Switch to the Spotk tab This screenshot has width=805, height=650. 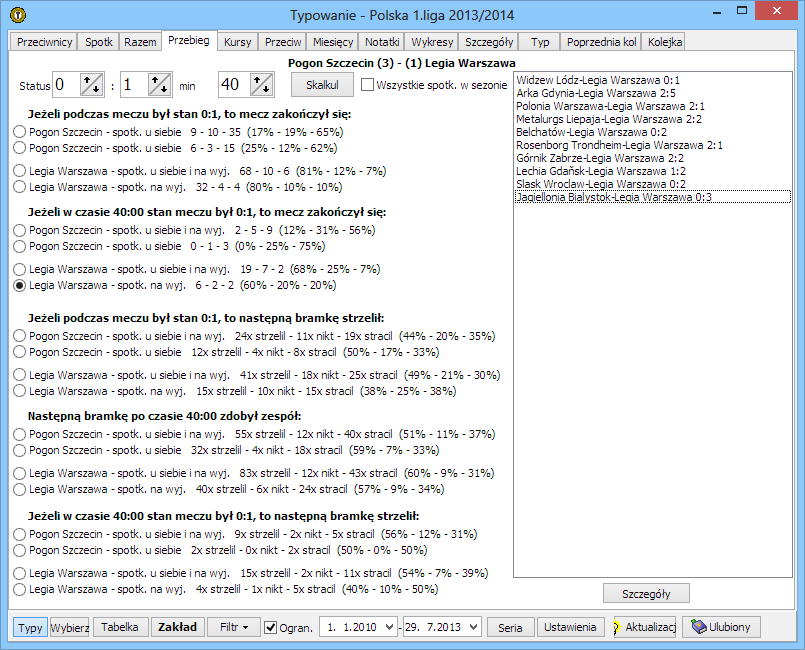99,42
